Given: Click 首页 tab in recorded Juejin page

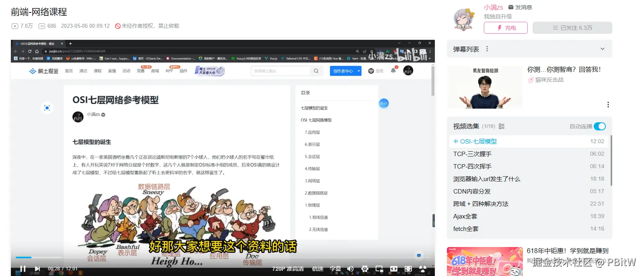Looking at the screenshot, I should tap(69, 71).
